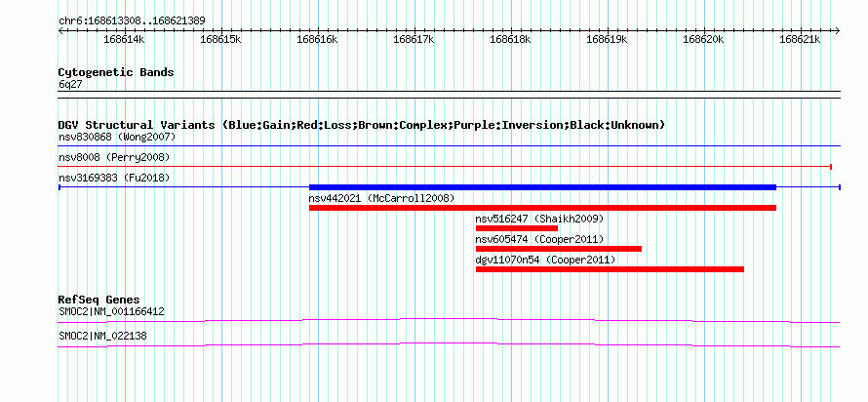Select the nsv830868 thin blue gain line

tap(450, 146)
